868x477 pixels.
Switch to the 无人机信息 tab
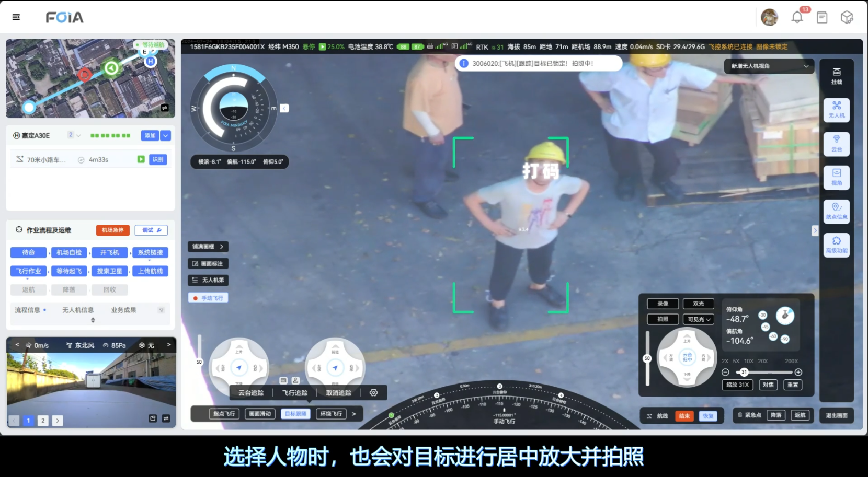click(x=78, y=310)
